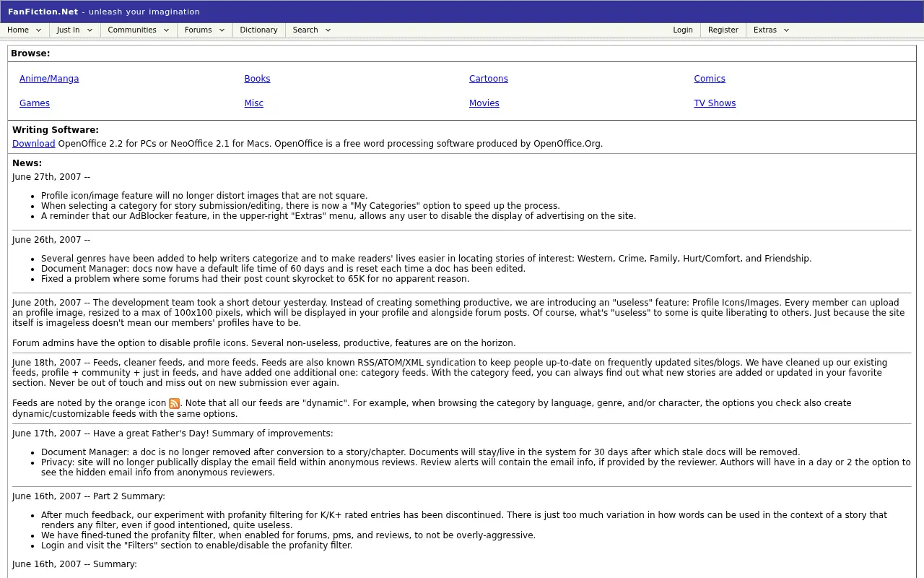Viewport: 924px width, 578px height.
Task: Browse the Books category
Action: 257,79
